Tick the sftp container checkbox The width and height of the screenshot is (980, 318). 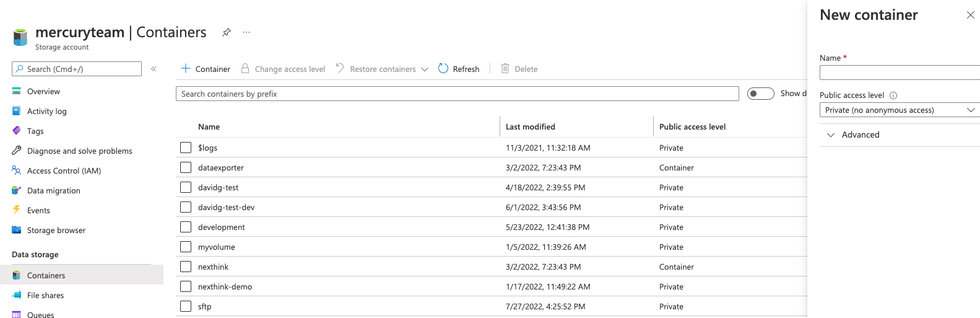tap(186, 306)
